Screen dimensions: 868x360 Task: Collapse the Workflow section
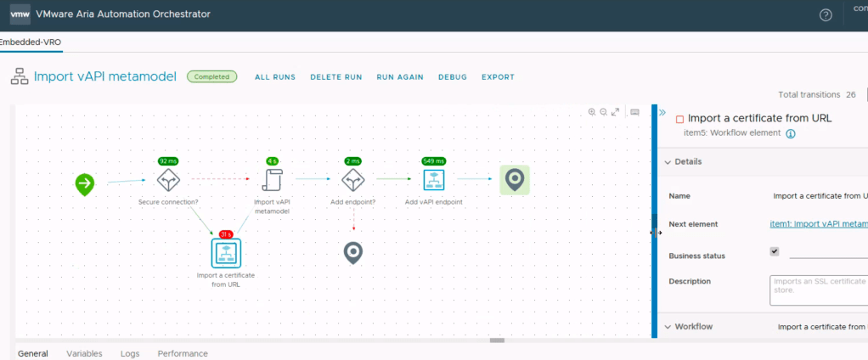pyautogui.click(x=668, y=326)
